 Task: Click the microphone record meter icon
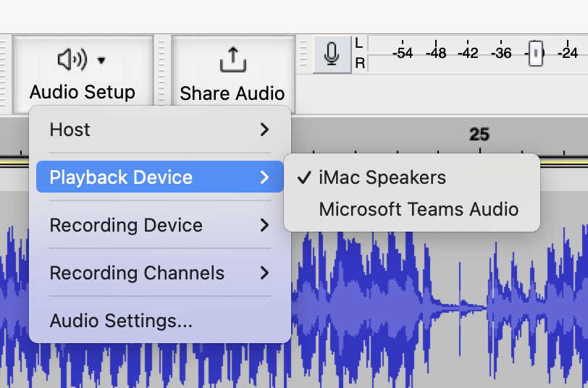click(332, 54)
